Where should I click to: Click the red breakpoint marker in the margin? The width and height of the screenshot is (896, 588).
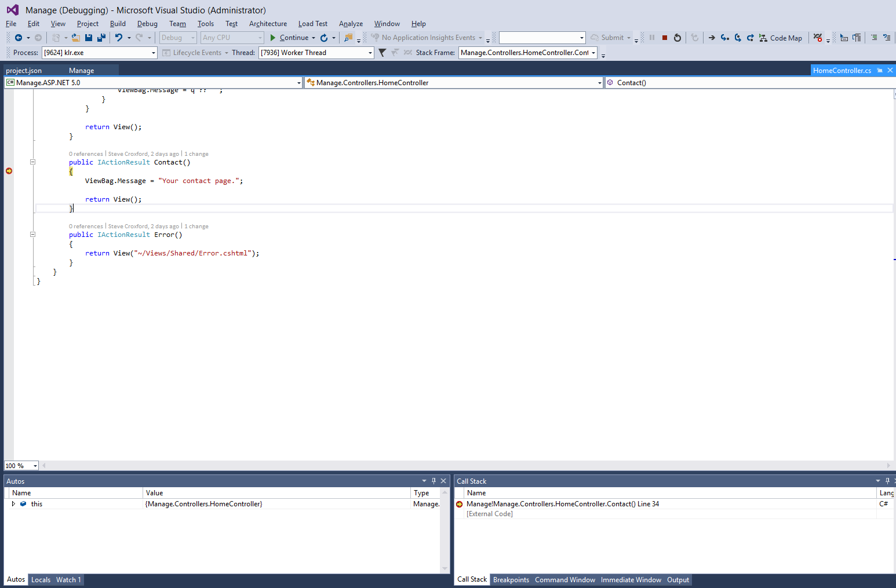(9, 171)
